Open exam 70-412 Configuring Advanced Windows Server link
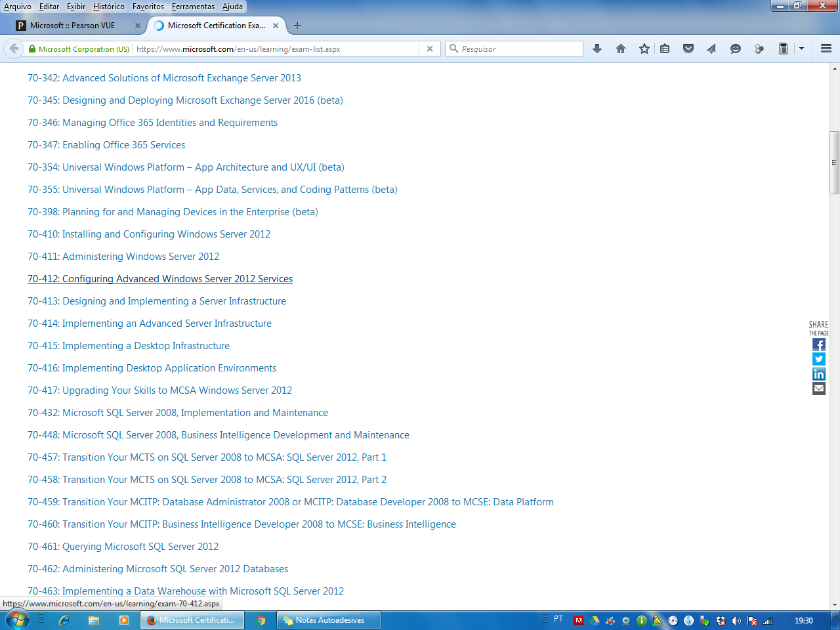Screen dimensions: 840x630 click(160, 279)
